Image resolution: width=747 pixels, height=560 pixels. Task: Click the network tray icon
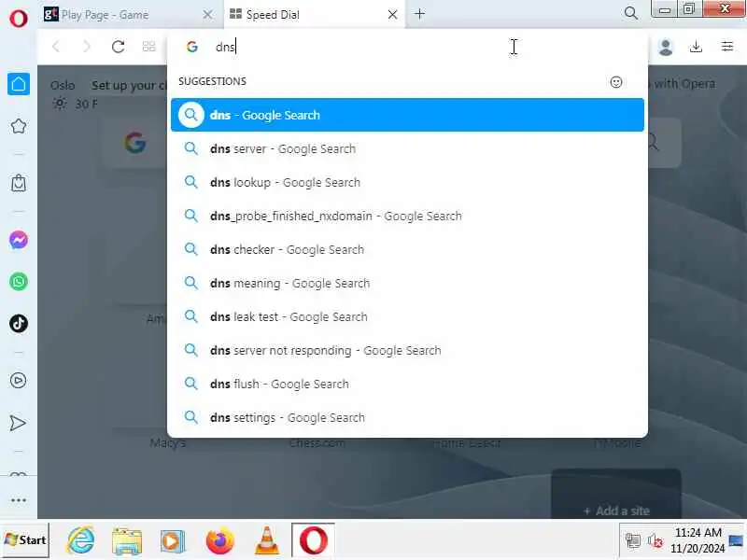click(633, 540)
